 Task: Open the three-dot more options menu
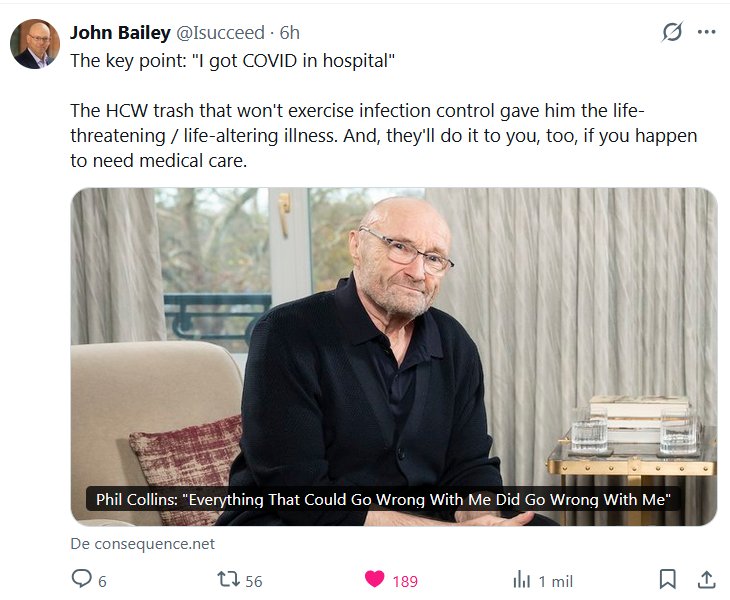706,32
